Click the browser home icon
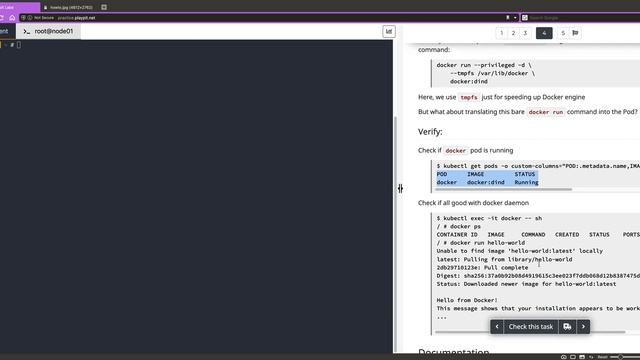Viewport: 640px width, 360px height. click(12, 18)
